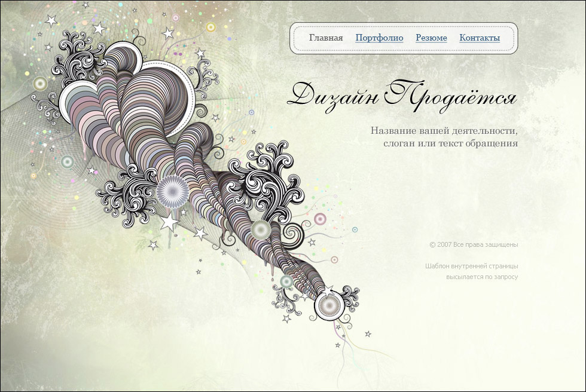Select the line 'Название вашей деятельности,'
The image size is (586, 392).
444,131
